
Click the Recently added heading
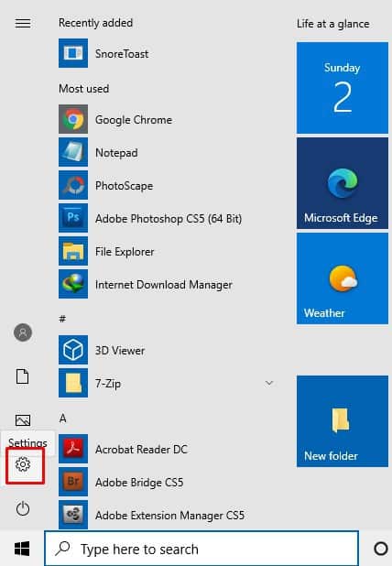pos(95,23)
